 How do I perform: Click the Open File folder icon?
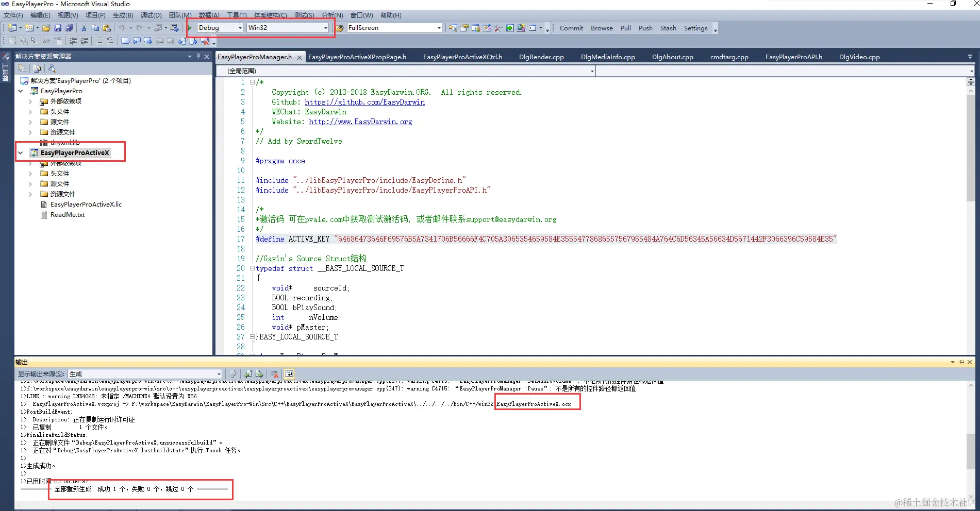click(x=46, y=28)
